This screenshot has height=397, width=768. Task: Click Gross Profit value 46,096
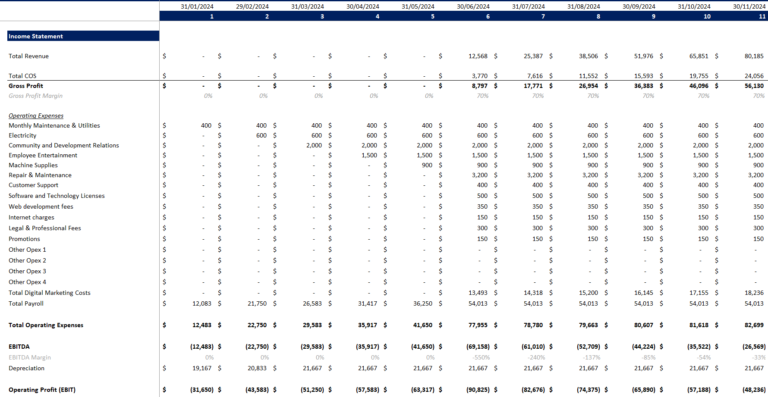pyautogui.click(x=699, y=86)
